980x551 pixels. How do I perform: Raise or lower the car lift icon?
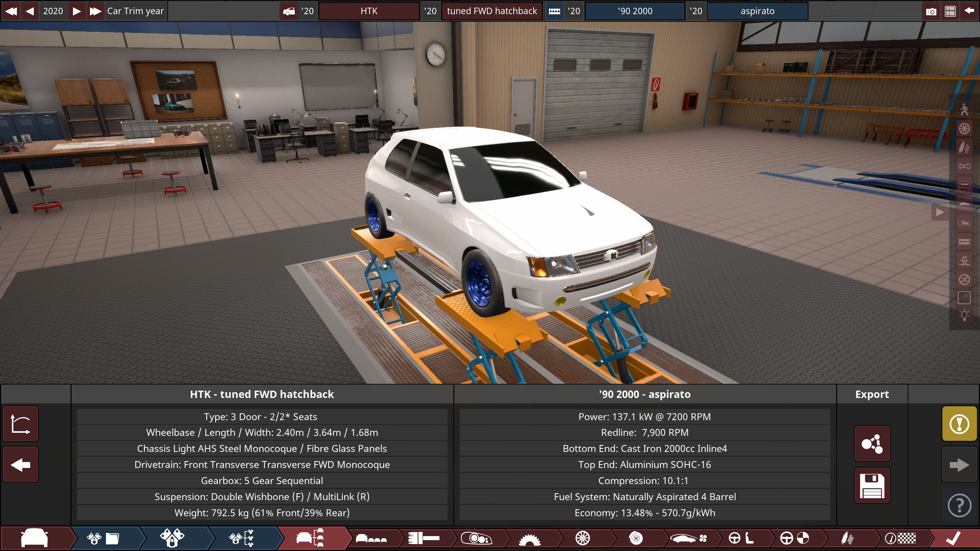click(x=964, y=260)
